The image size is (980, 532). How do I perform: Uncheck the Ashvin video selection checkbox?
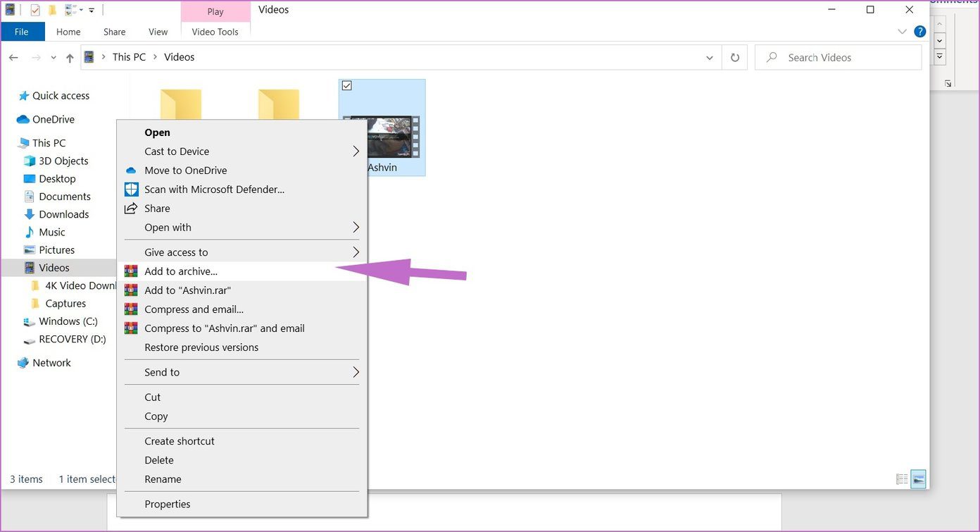(346, 85)
